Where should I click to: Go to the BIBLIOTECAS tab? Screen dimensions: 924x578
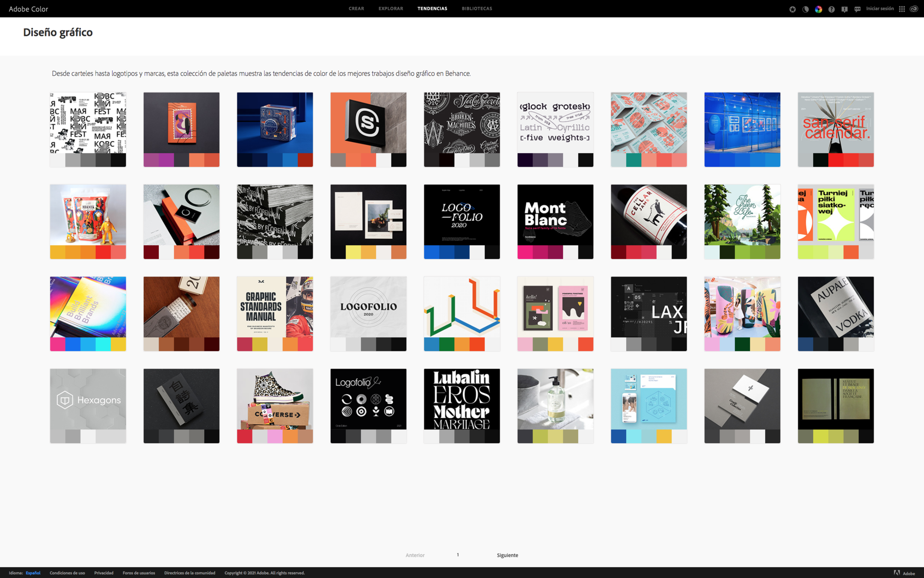tap(477, 9)
